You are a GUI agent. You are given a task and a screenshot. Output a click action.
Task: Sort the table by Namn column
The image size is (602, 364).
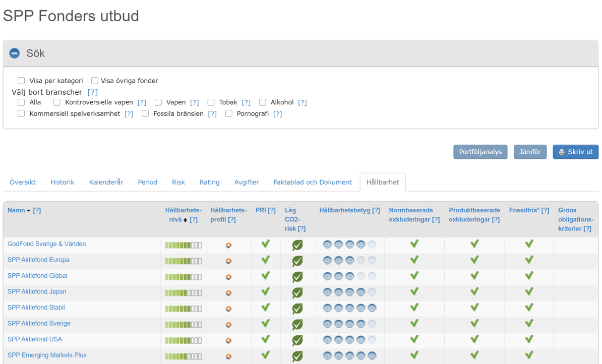[x=16, y=210]
